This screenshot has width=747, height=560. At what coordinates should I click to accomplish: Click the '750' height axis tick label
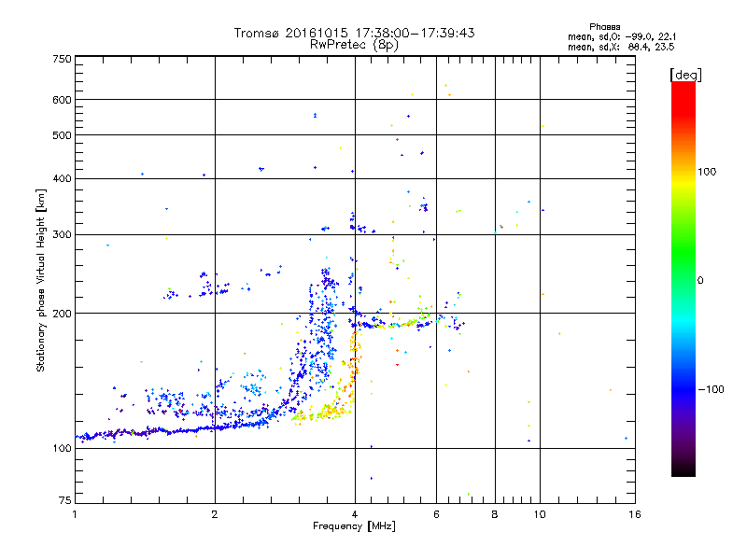click(x=62, y=59)
